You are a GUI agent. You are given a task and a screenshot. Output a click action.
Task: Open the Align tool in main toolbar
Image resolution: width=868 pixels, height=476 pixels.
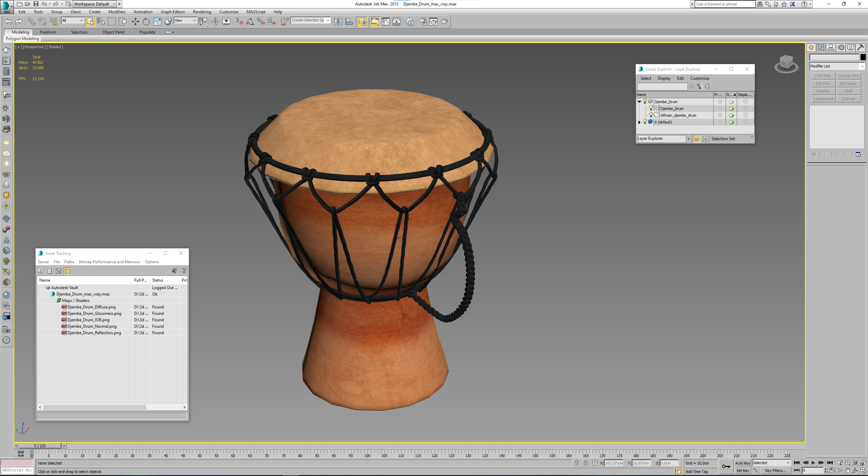click(x=349, y=22)
